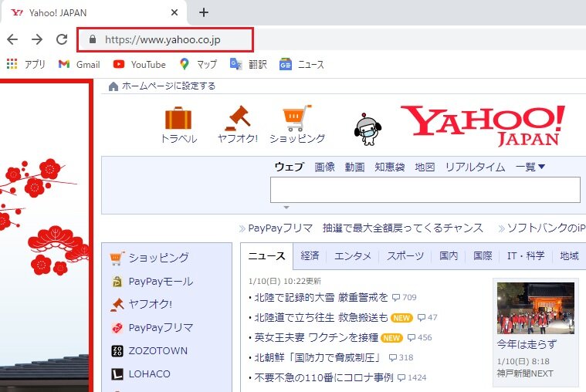Click the masked robot mascot icon

(368, 129)
